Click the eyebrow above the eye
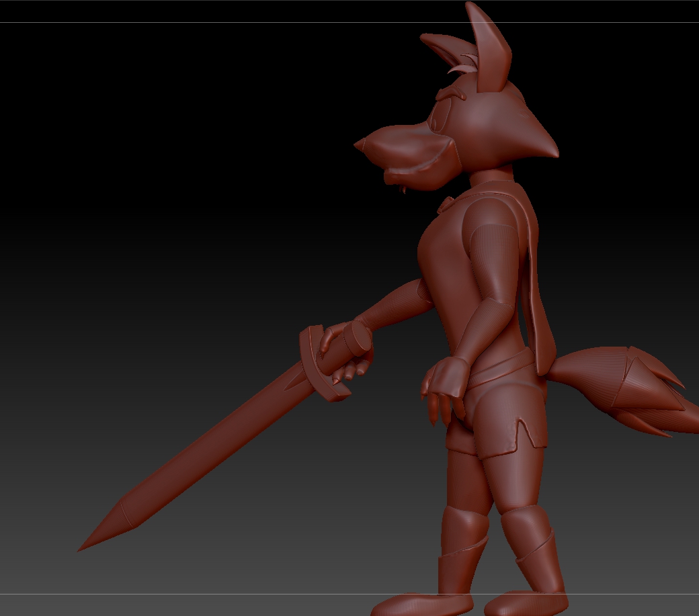Image resolution: width=699 pixels, height=616 pixels. (x=450, y=93)
